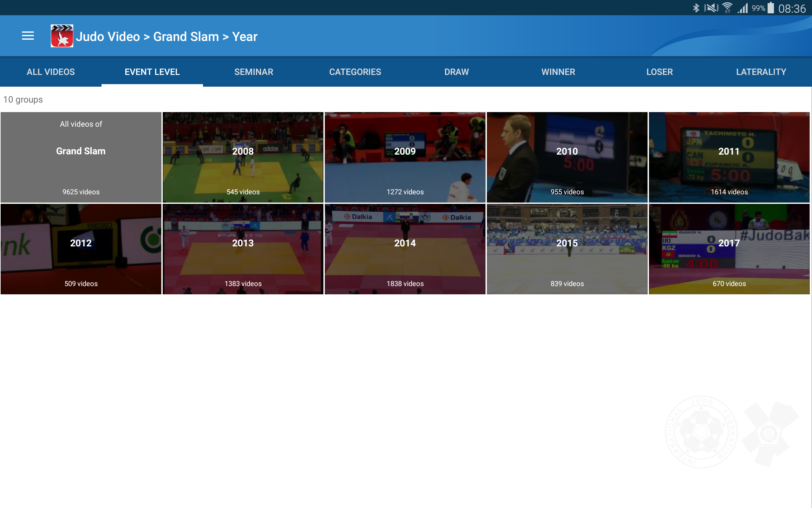Viewport: 812px width, 508px height.
Task: Tap the Judo Video app logo
Action: [62, 36]
